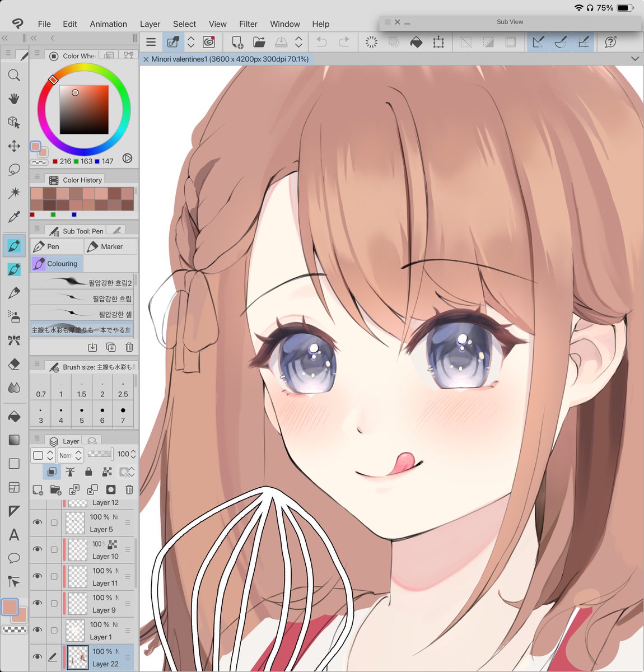Select the Decoration ribbon tool

click(x=14, y=340)
